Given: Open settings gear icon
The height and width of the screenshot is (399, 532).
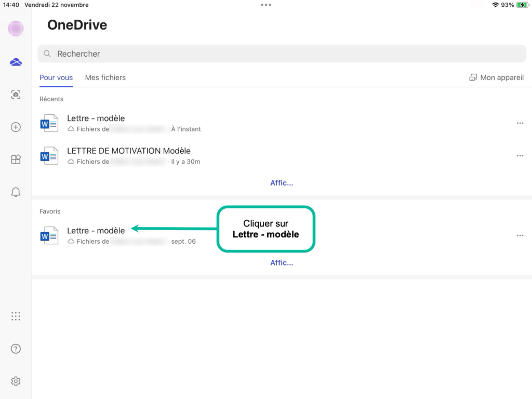Looking at the screenshot, I should tap(16, 381).
